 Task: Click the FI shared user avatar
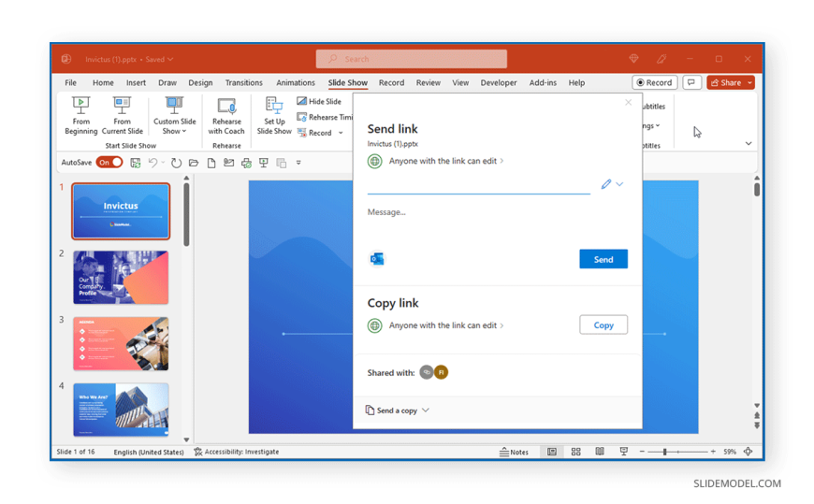coord(441,372)
